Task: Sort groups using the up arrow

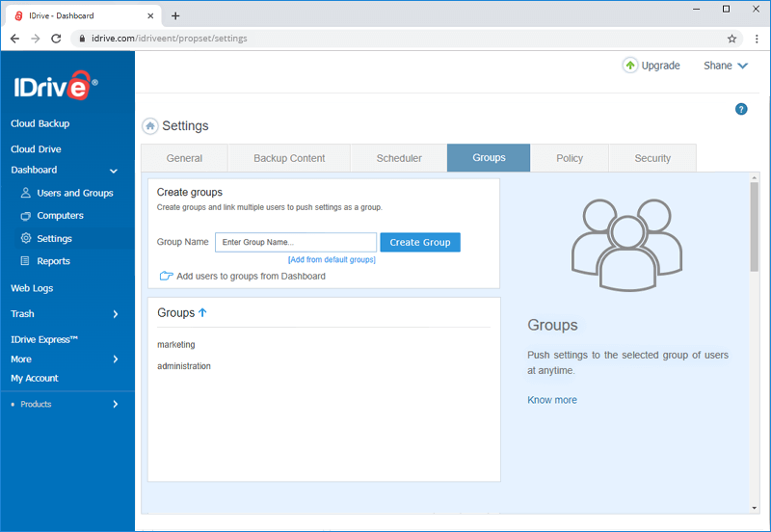Action: 202,312
